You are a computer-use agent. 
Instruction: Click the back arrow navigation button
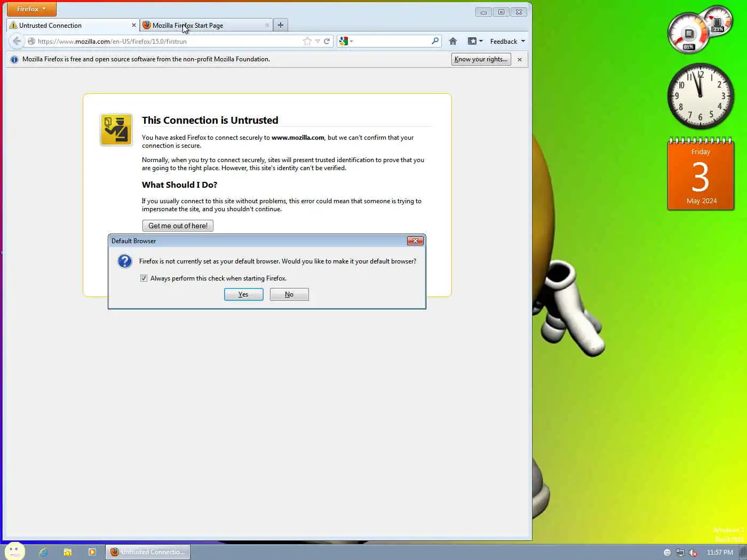(x=17, y=41)
